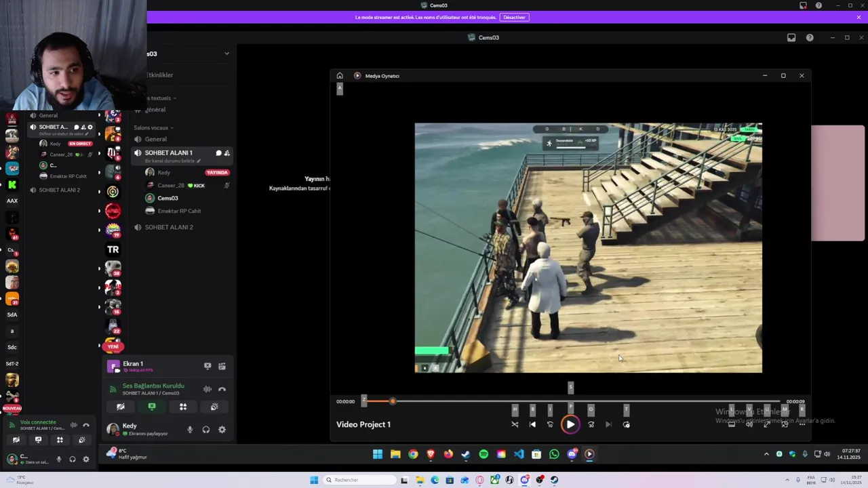
Task: Dismiss the streamer mode banner
Action: coord(859,17)
